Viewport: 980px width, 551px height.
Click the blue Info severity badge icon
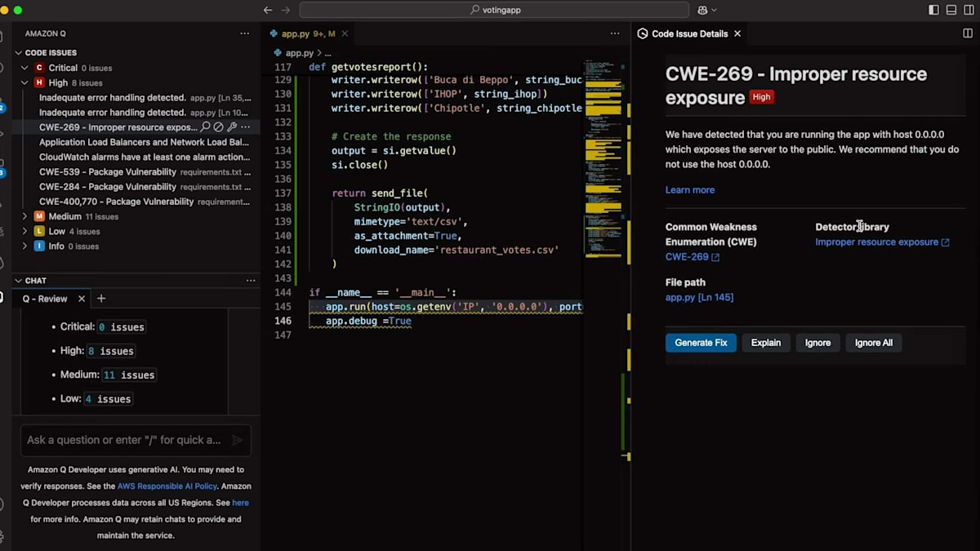click(38, 246)
